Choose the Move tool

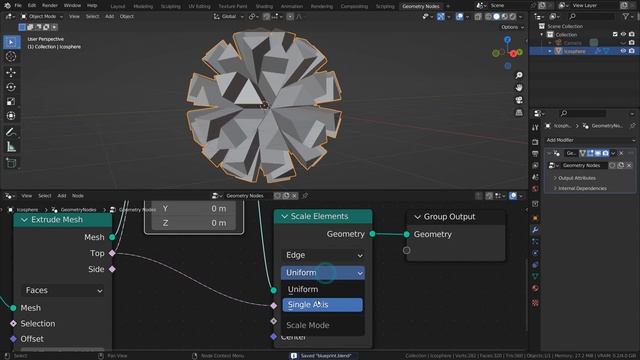coord(11,73)
